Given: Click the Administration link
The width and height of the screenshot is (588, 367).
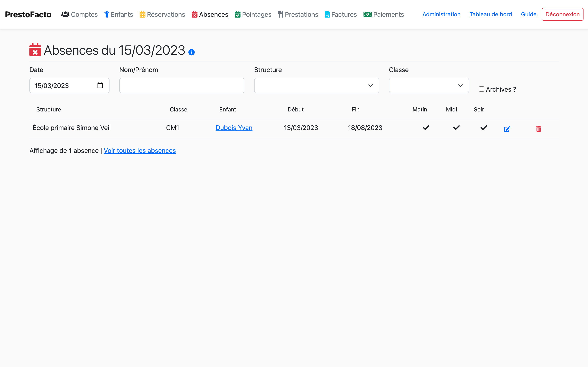Looking at the screenshot, I should click(x=441, y=14).
